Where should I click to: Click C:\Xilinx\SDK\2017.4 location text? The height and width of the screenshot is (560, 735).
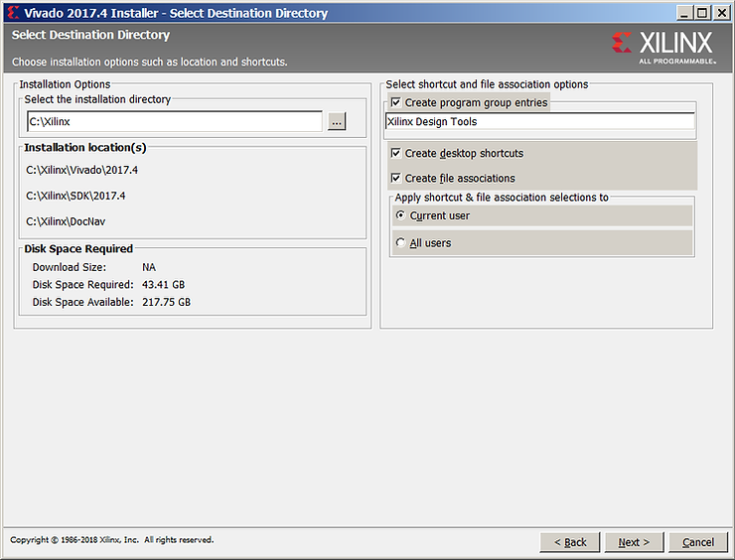pyautogui.click(x=75, y=196)
